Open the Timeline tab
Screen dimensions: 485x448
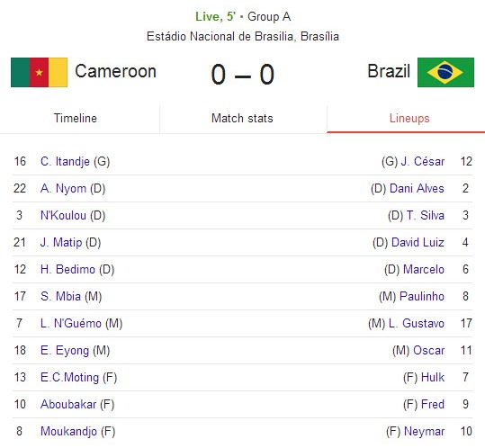coord(76,119)
